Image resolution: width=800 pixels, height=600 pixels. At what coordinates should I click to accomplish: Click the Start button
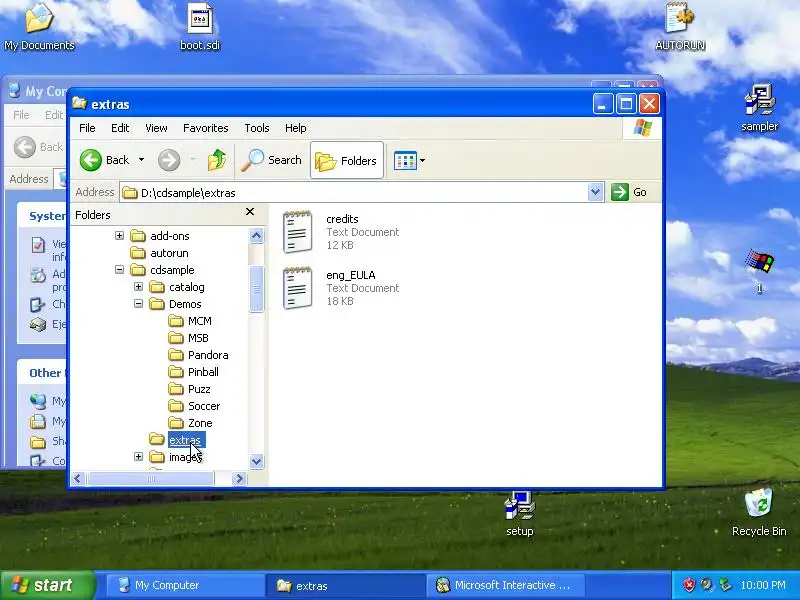click(47, 585)
